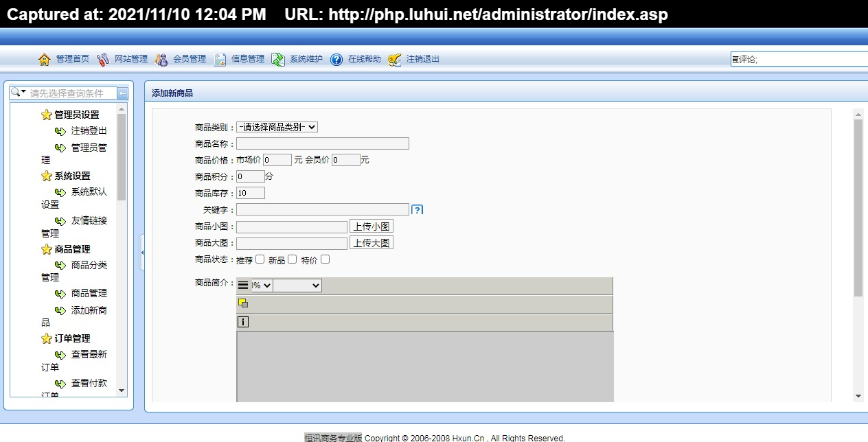Screen dimensions: 868x442
Task: Click the 商品名称 input field
Action: point(323,143)
